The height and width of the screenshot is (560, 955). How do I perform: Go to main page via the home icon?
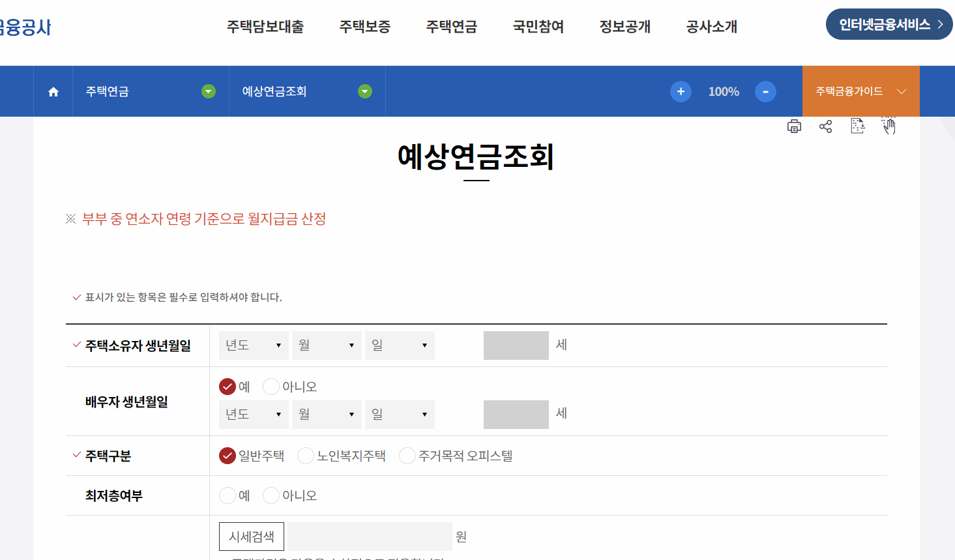click(x=52, y=91)
